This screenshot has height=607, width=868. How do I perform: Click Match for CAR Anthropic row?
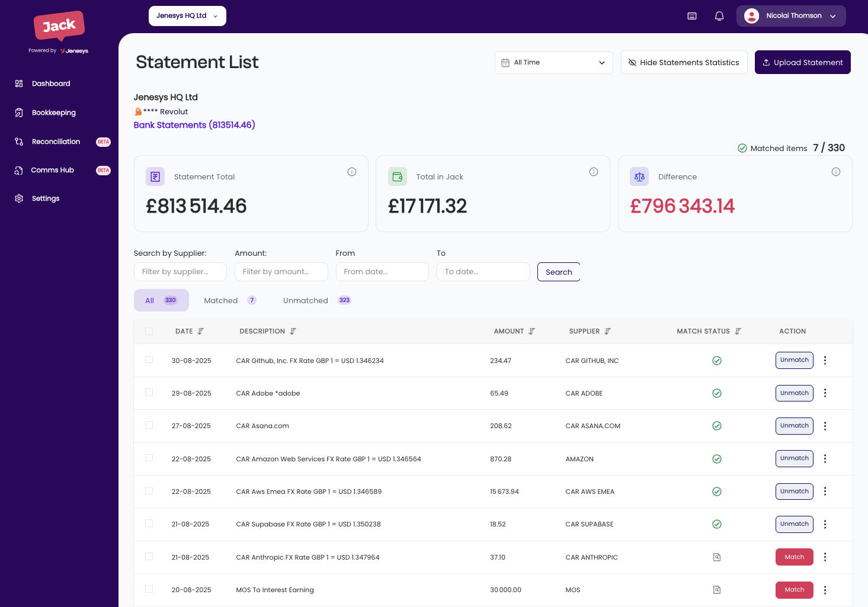794,557
